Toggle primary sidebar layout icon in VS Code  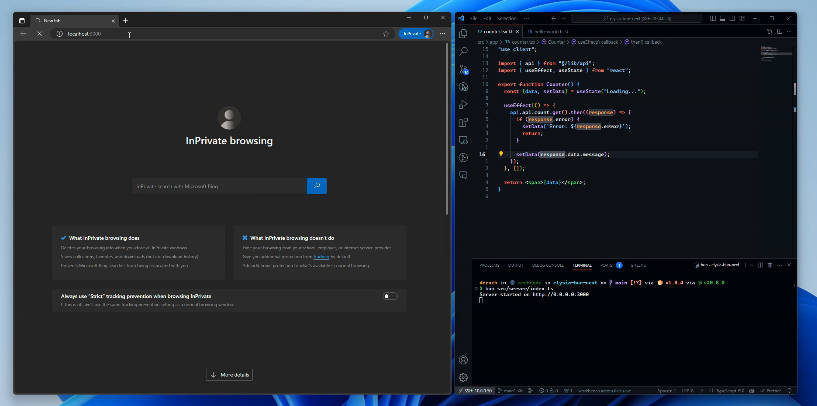(713, 18)
